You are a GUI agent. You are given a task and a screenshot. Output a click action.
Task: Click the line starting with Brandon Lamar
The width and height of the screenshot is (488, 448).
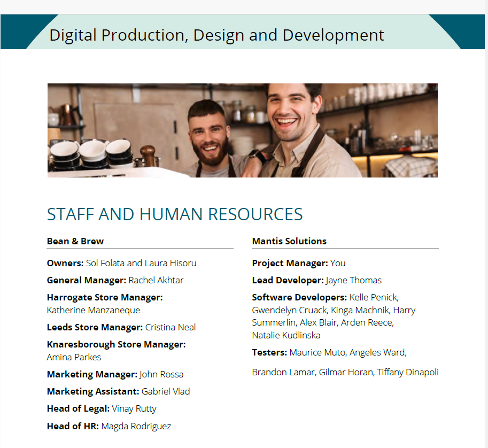[345, 372]
